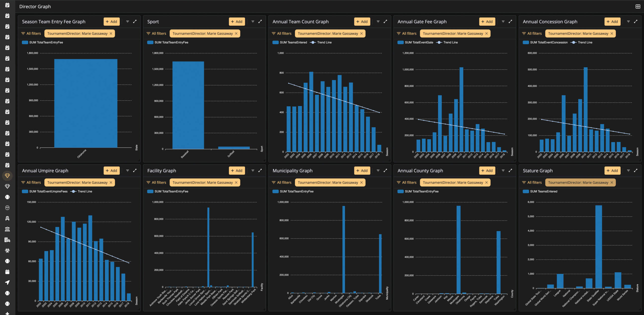
Task: Click the navigation arrow sidebar icon
Action: 7,282
